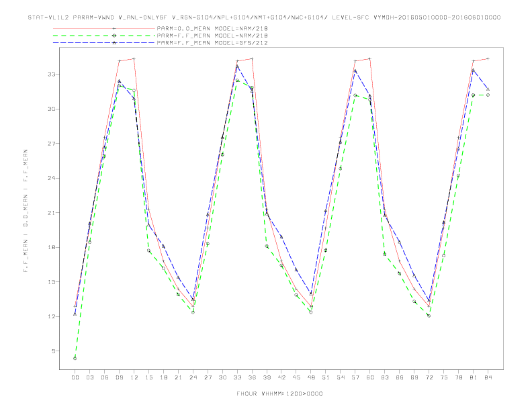Click x-axis tick label 30
Image resolution: width=532 pixels, height=411 pixels.
(x=222, y=377)
